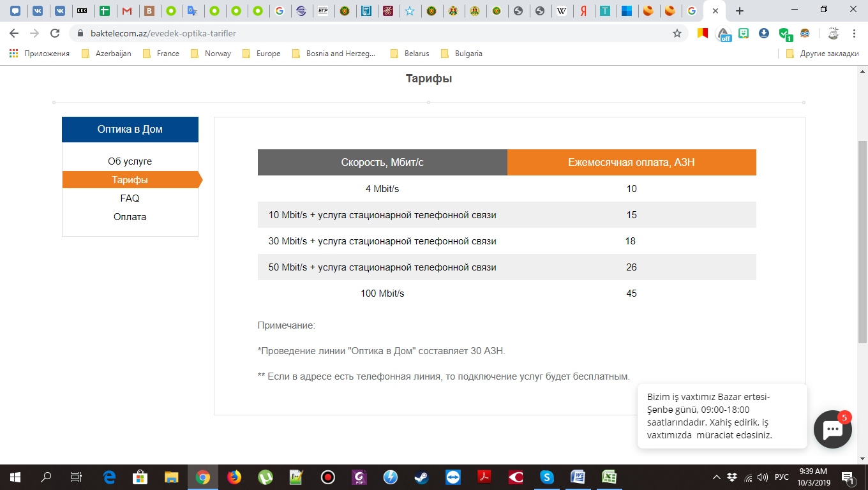The image size is (868, 490).
Task: Launch Microsoft Edge from the taskbar
Action: pos(109,477)
